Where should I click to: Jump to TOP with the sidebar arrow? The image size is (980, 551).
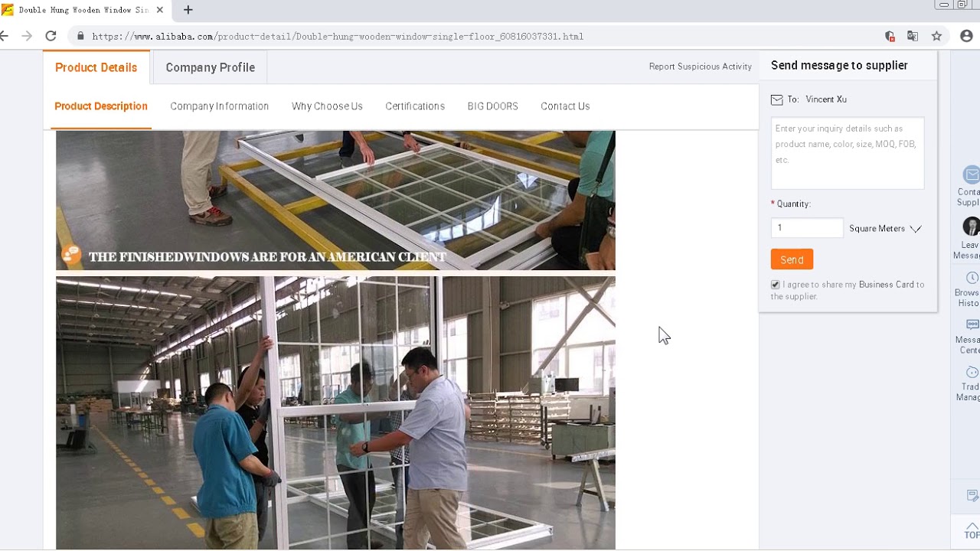click(971, 530)
